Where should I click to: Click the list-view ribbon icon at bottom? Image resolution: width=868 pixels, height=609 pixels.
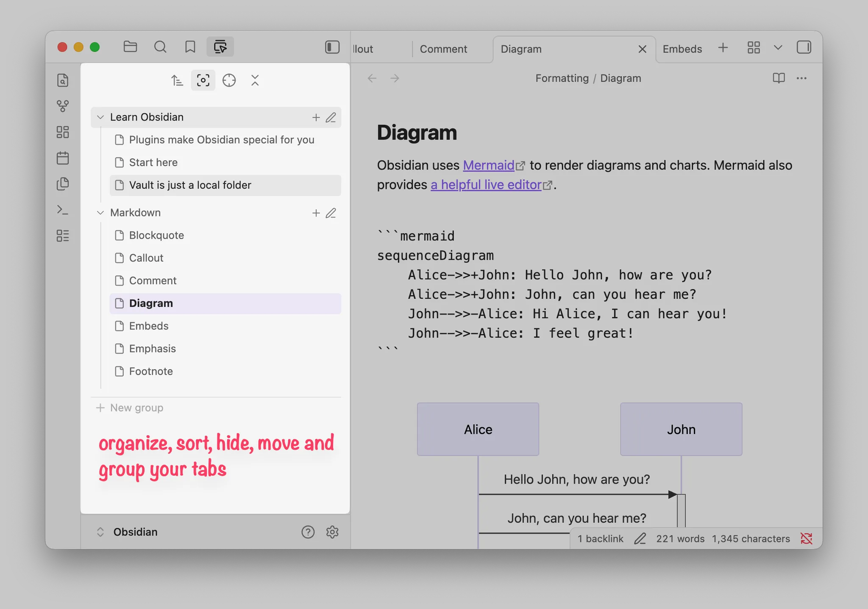point(63,236)
